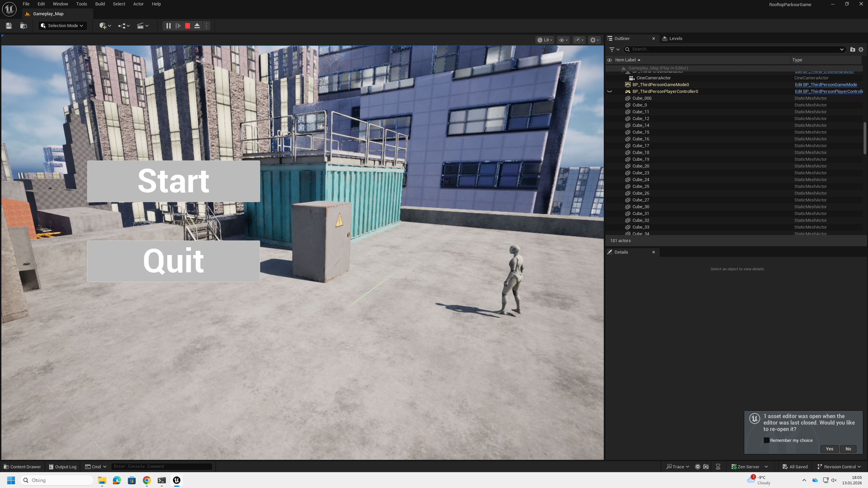Open the Outliner settings gear icon
This screenshot has width=868, height=488.
[x=861, y=50]
